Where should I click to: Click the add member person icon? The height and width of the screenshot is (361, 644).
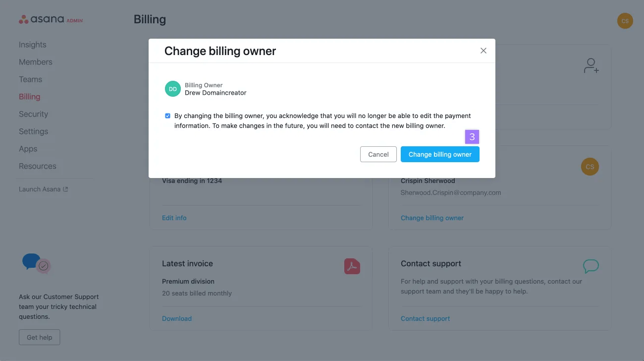(591, 66)
